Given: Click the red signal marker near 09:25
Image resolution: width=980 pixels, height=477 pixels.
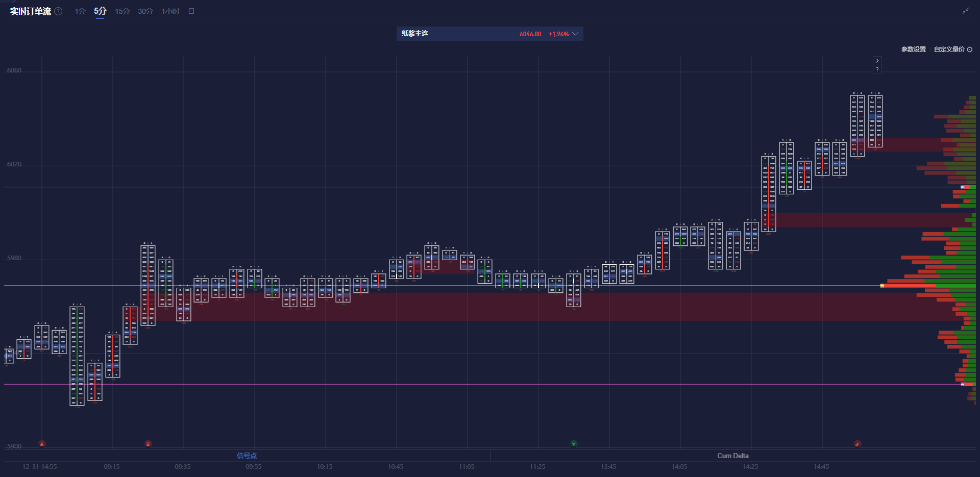Looking at the screenshot, I should click(x=148, y=444).
